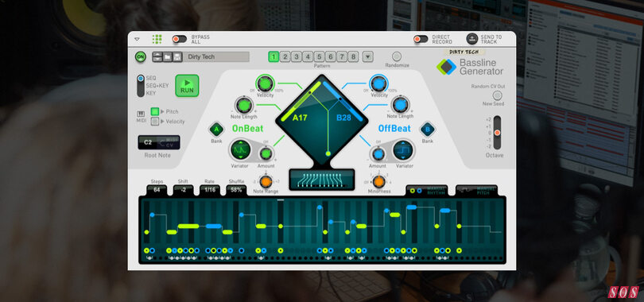Select pattern 7
The image size is (644, 302).
pyautogui.click(x=341, y=56)
